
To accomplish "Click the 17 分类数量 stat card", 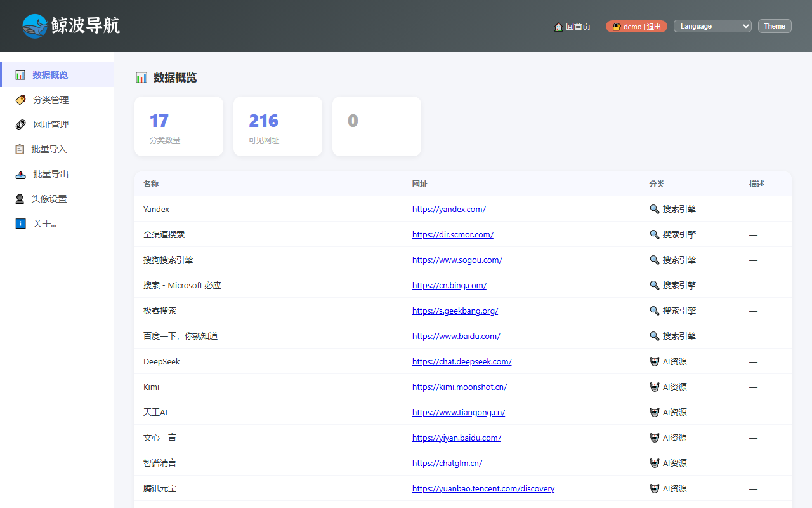I will tap(179, 126).
